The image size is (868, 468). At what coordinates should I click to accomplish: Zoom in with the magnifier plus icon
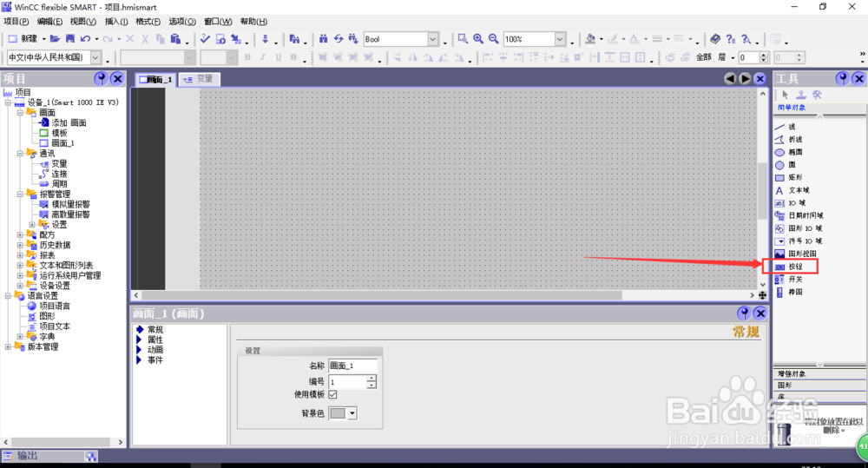pyautogui.click(x=477, y=39)
